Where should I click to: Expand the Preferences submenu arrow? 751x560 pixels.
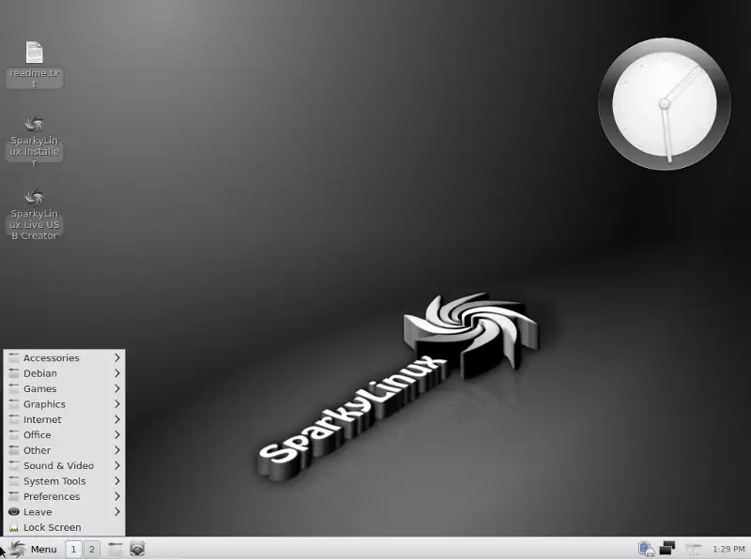click(x=116, y=496)
